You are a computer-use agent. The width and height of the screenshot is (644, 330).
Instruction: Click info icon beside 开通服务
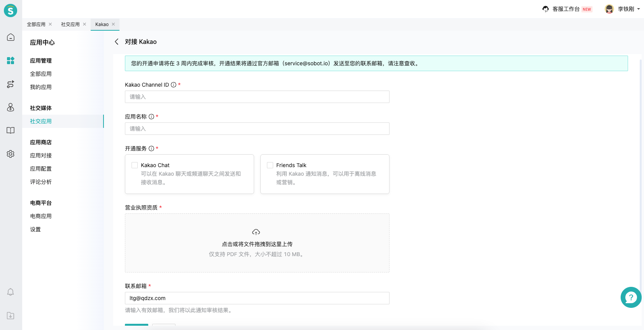coord(151,148)
